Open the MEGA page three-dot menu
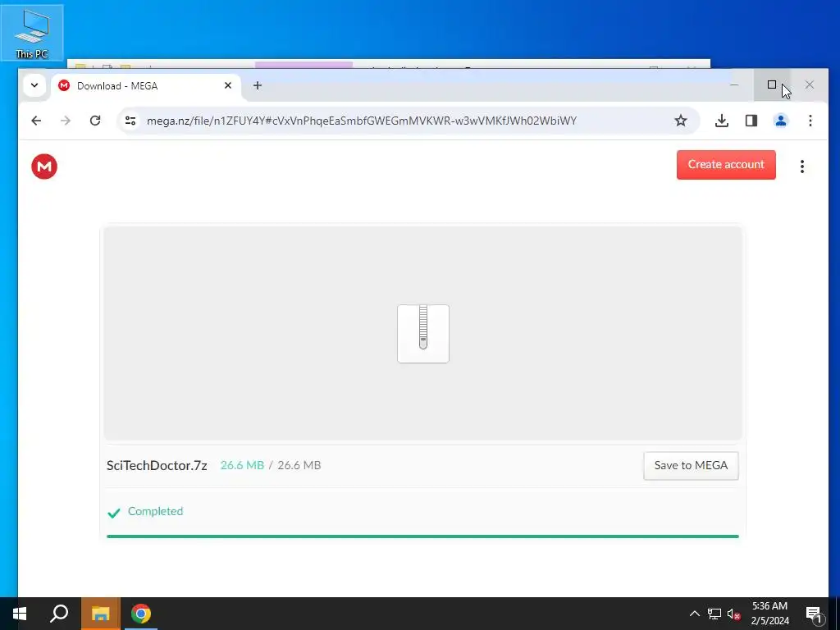The width and height of the screenshot is (840, 630). 802,167
